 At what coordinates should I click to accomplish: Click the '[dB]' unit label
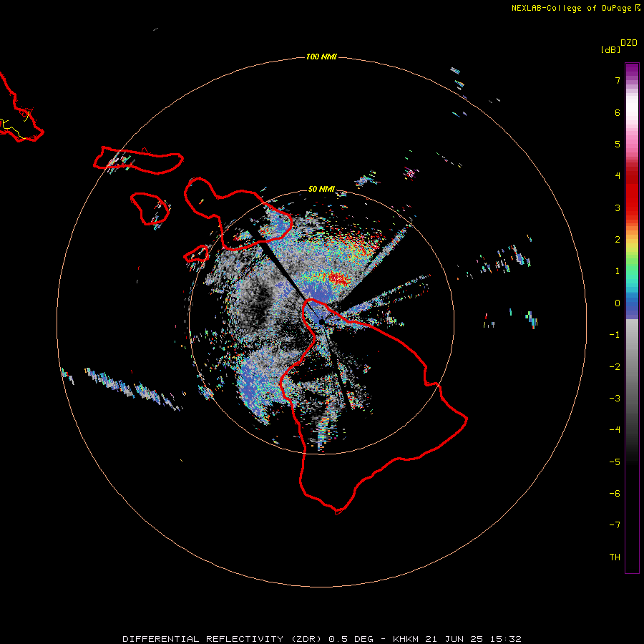pyautogui.click(x=610, y=50)
